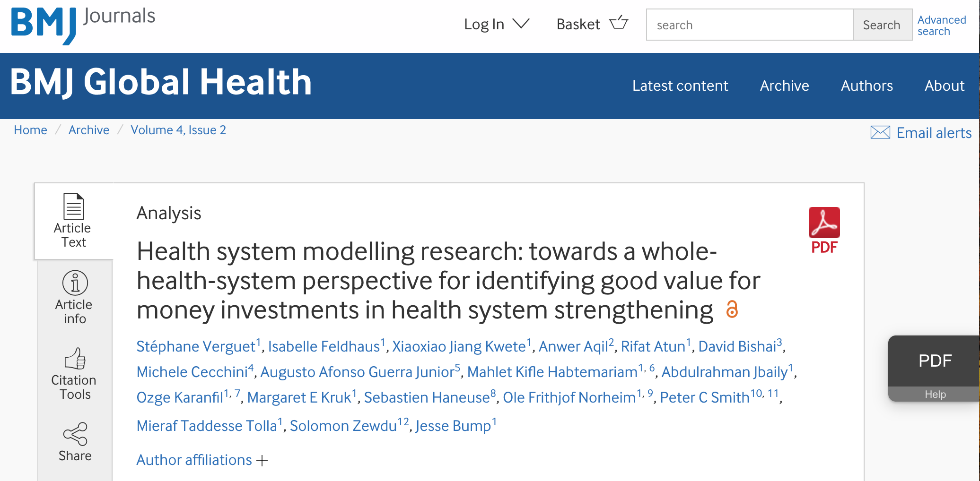Click the orange open access lock icon
The height and width of the screenshot is (481, 980).
(732, 309)
